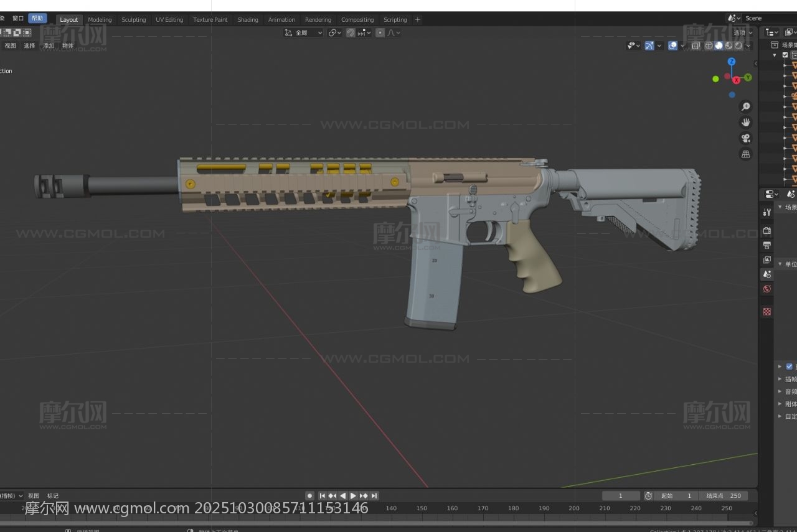Click the zoom magnifier in the viewport
Screen dimensions: 797x532
pos(745,107)
